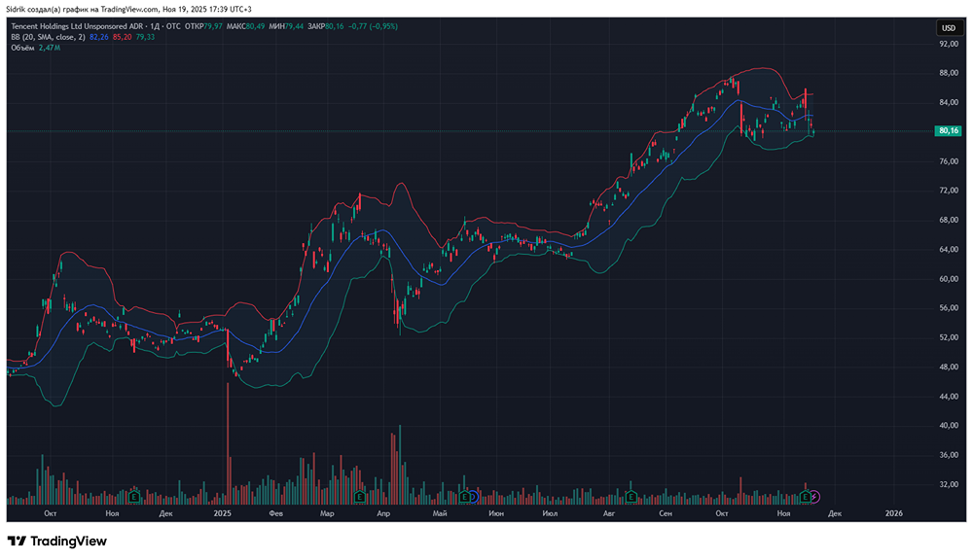Click the earnings E marker near Апр

[360, 497]
